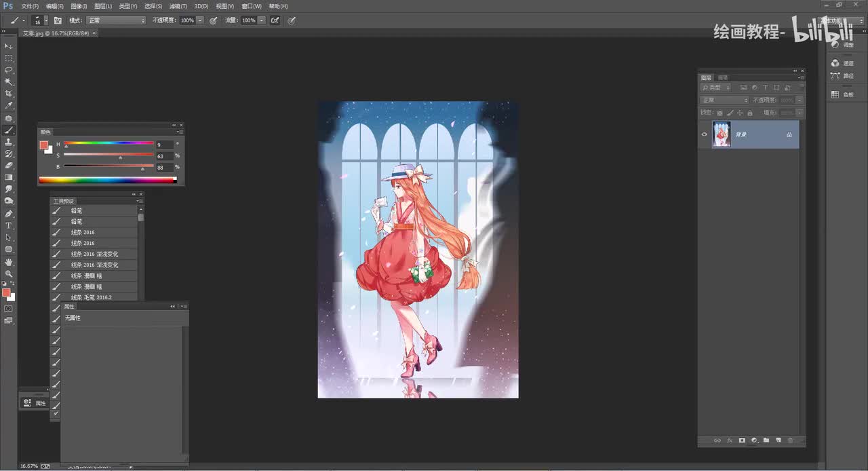Viewport: 868px width, 471px height.
Task: Open the brush mode 正常 dropdown
Action: pyautogui.click(x=115, y=20)
